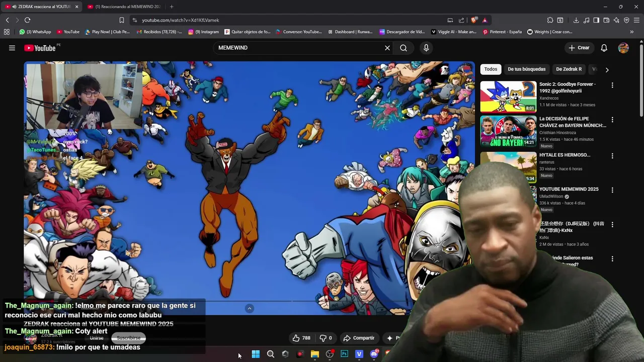Open the YOUTUBE MEMEWIND 2025 video title
This screenshot has width=644, height=362.
tap(569, 189)
